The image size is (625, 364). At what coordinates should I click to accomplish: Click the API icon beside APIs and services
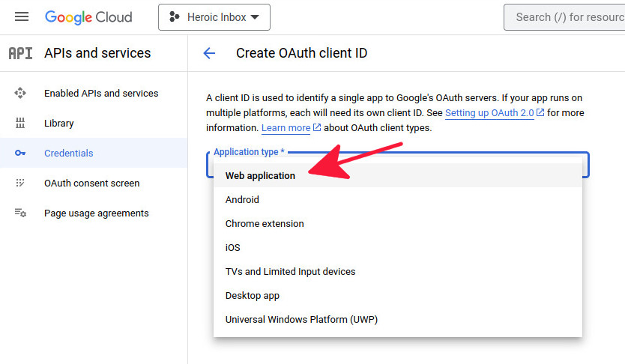coord(20,53)
